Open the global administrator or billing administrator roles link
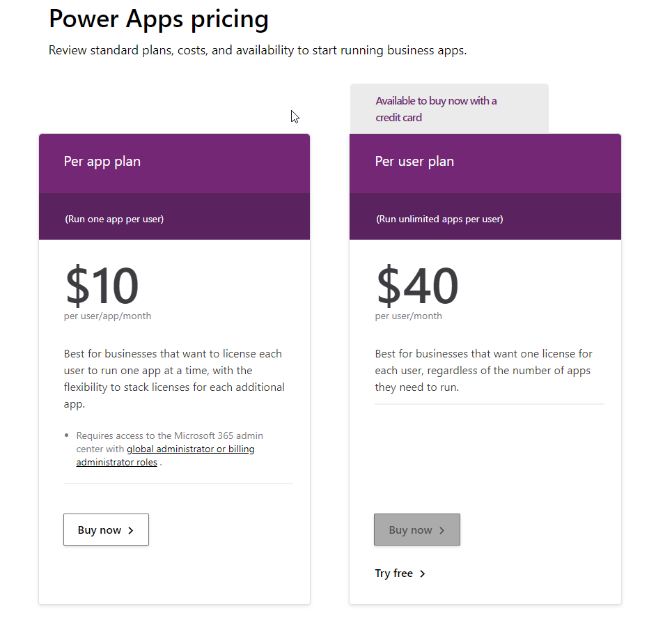This screenshot has height=625, width=672. 190,449
